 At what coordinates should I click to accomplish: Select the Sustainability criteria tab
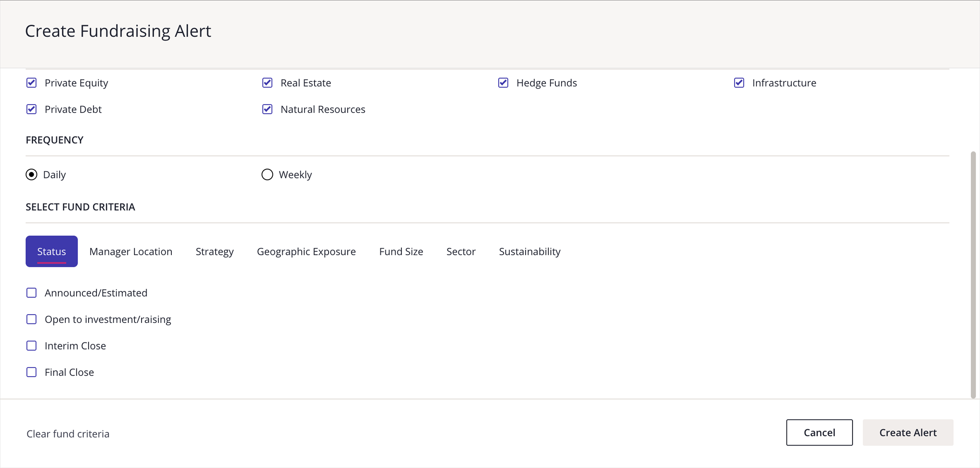tap(529, 251)
